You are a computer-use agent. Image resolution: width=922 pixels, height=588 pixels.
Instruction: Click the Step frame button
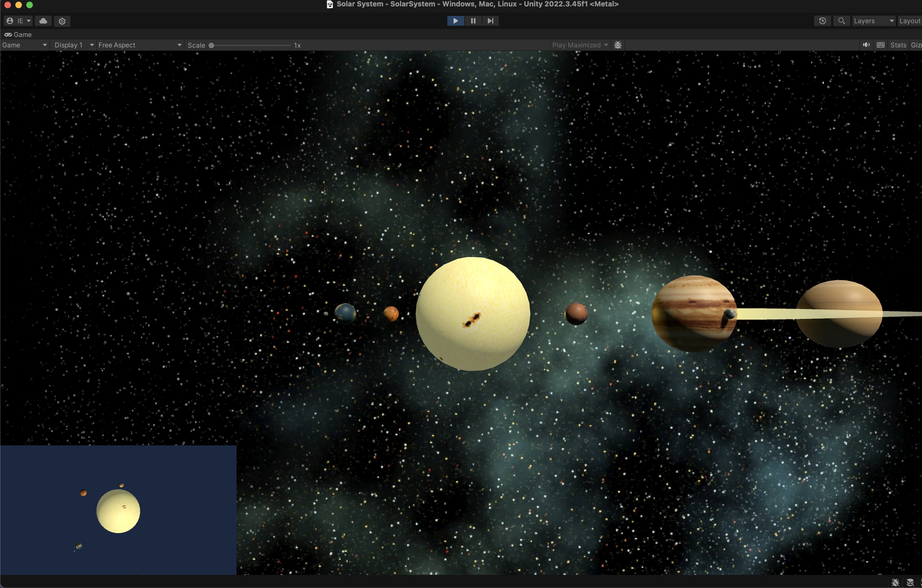491,21
